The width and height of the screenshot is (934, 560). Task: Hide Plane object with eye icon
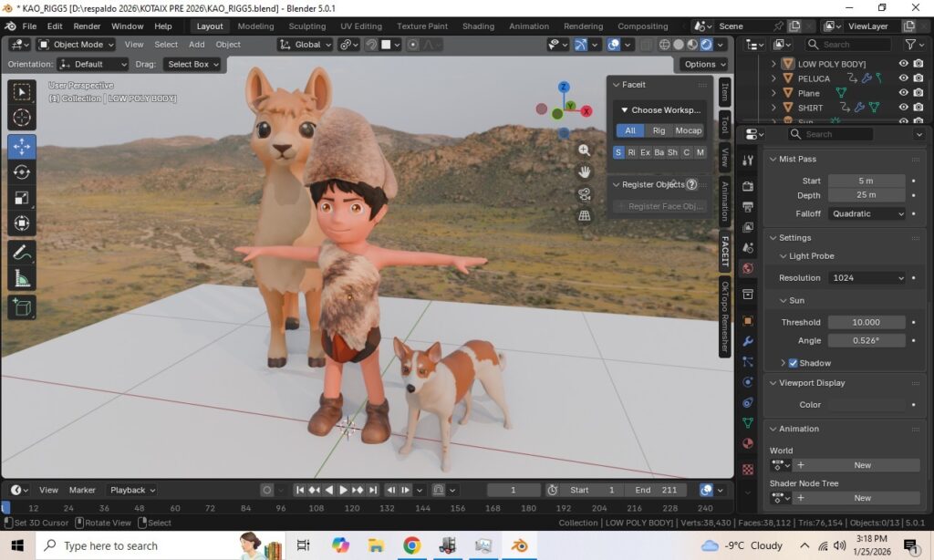904,93
